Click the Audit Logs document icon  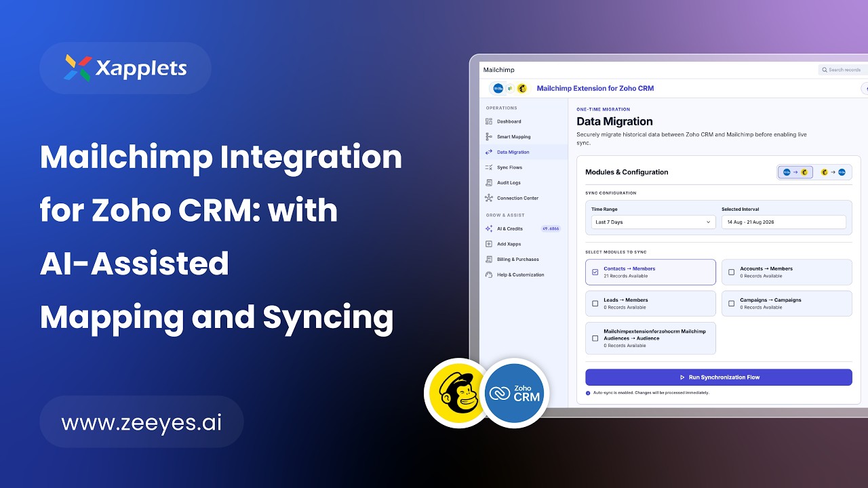(x=489, y=183)
